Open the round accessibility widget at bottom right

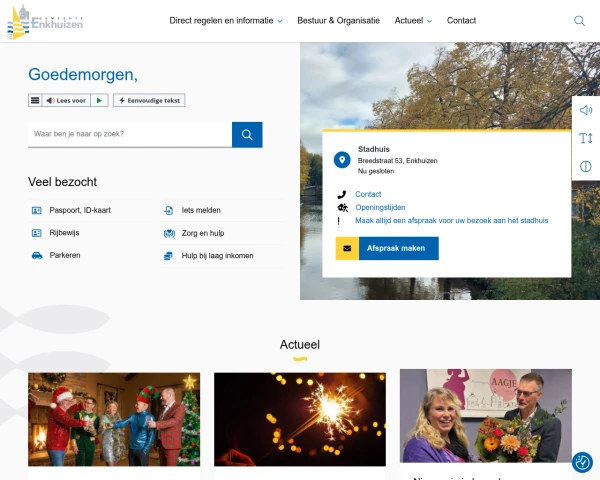tap(582, 462)
